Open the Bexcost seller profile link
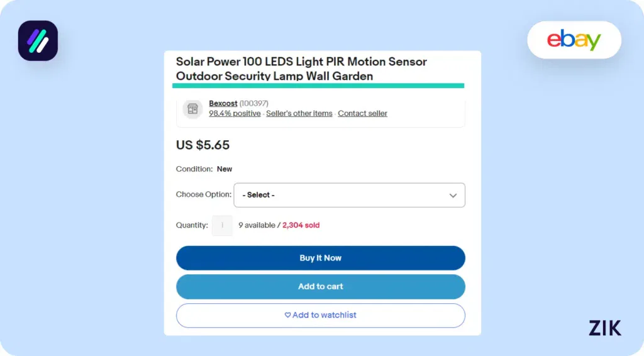 click(x=223, y=103)
